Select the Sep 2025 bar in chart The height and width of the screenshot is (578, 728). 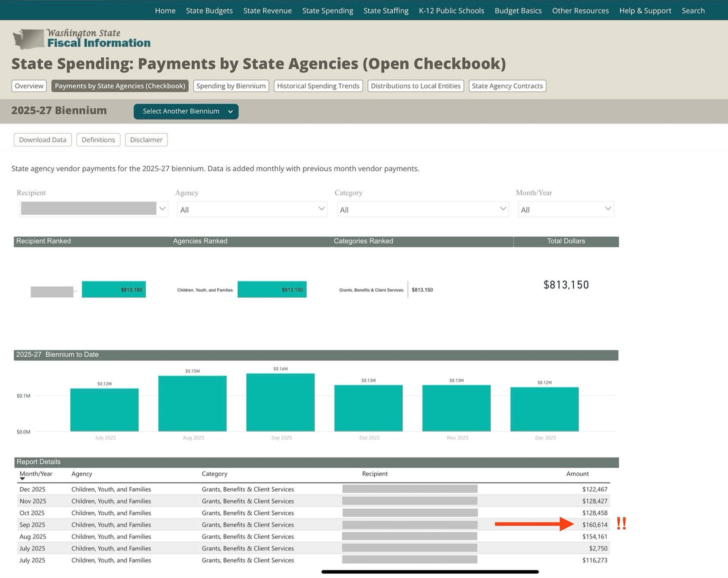280,402
